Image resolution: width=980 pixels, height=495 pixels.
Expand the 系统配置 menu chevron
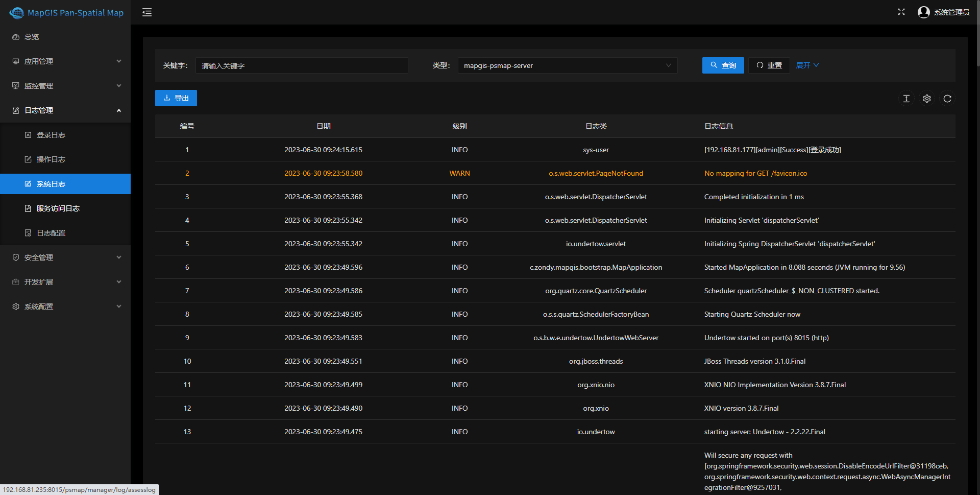(x=119, y=307)
